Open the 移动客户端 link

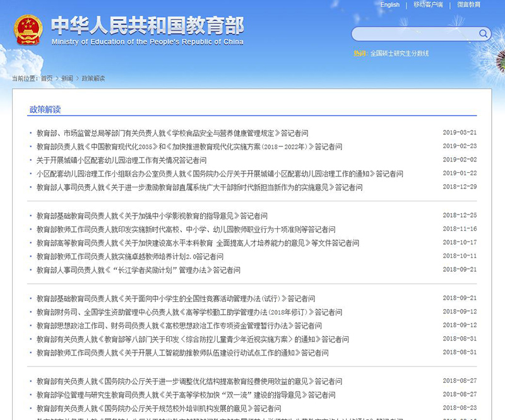[x=428, y=5]
